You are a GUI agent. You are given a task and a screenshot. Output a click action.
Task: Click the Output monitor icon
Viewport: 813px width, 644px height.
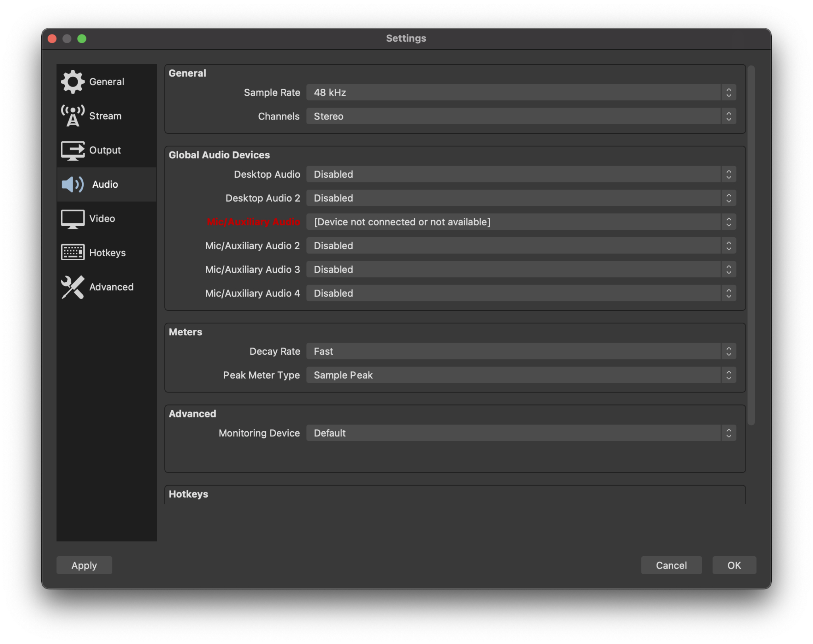(73, 150)
